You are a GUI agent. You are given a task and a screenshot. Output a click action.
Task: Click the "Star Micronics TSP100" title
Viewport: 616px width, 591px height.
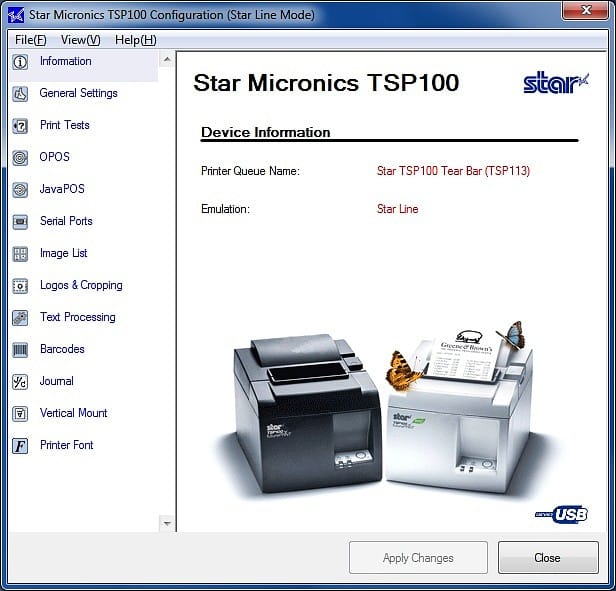[x=326, y=83]
